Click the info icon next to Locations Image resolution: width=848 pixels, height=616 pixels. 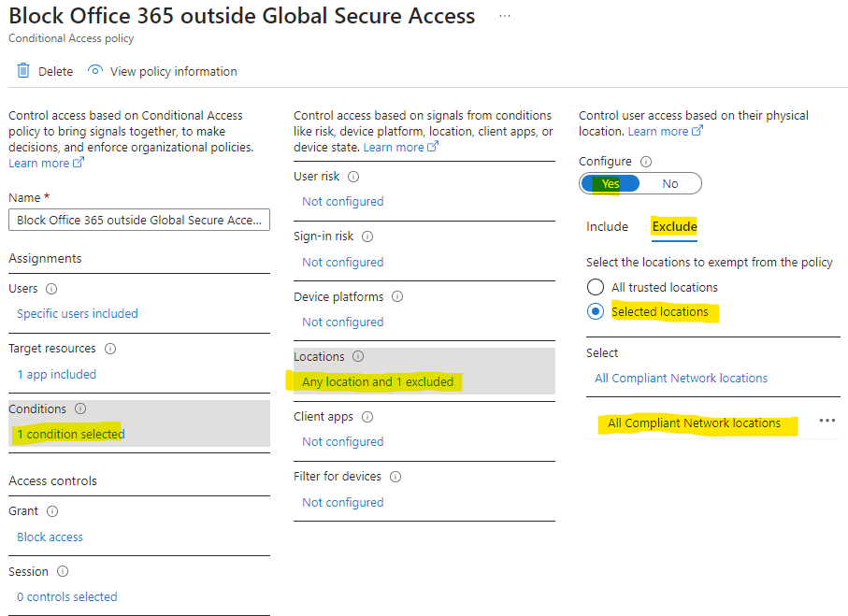pyautogui.click(x=359, y=356)
